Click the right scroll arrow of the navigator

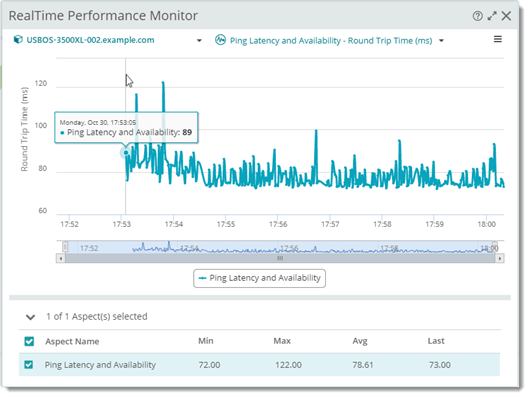pyautogui.click(x=500, y=258)
